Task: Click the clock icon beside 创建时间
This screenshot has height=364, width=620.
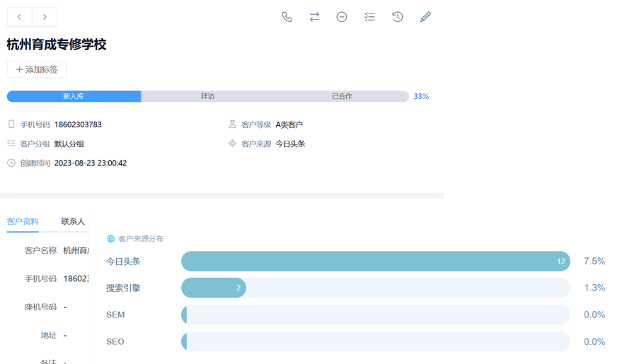Action: tap(11, 163)
